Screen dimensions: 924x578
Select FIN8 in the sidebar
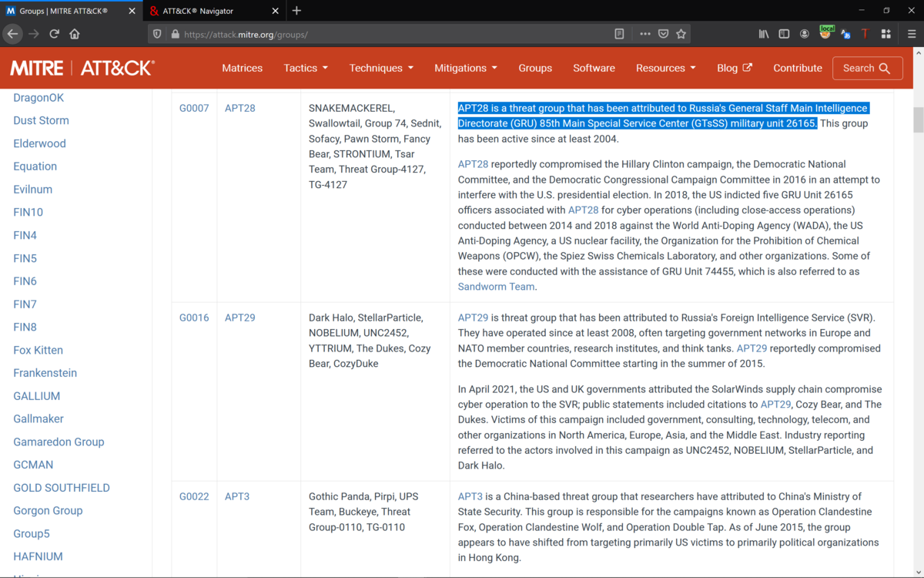(x=25, y=327)
